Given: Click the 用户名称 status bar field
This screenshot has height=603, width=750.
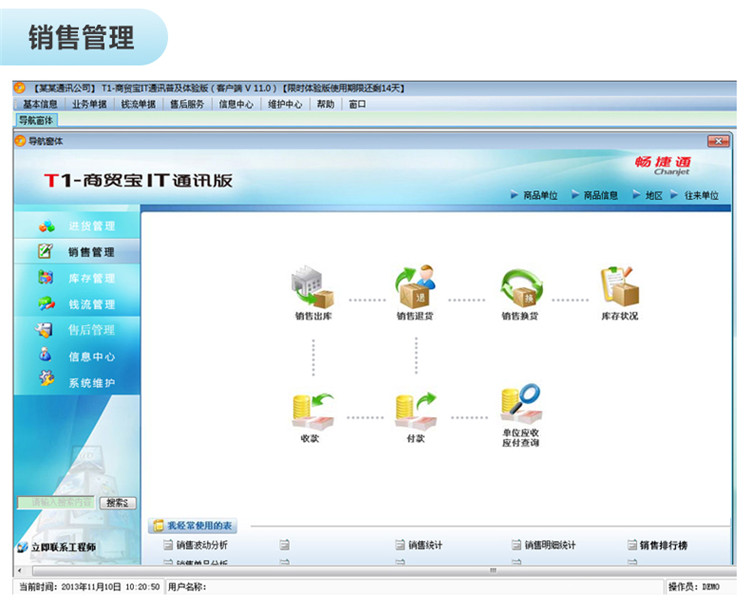Looking at the screenshot, I should (x=187, y=587).
